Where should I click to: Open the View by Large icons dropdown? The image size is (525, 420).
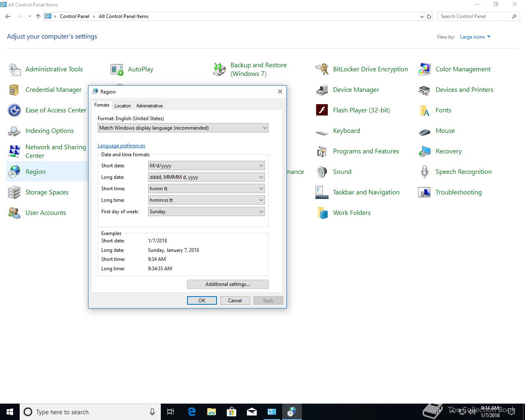[475, 37]
